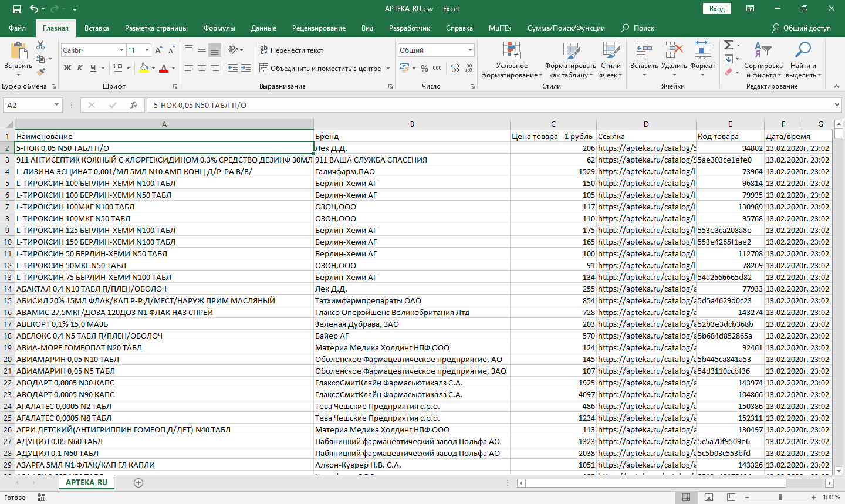Switch to the Формулы tab

[x=219, y=28]
